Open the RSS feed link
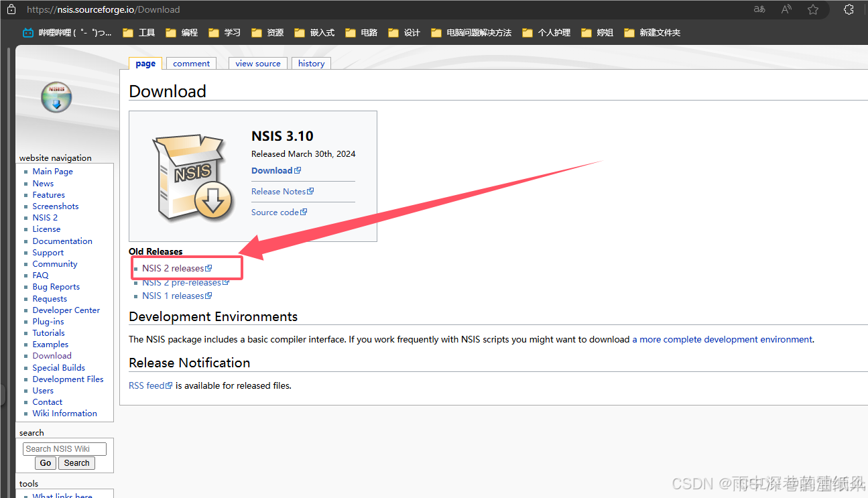Viewport: 868px width, 498px height. 151,385
